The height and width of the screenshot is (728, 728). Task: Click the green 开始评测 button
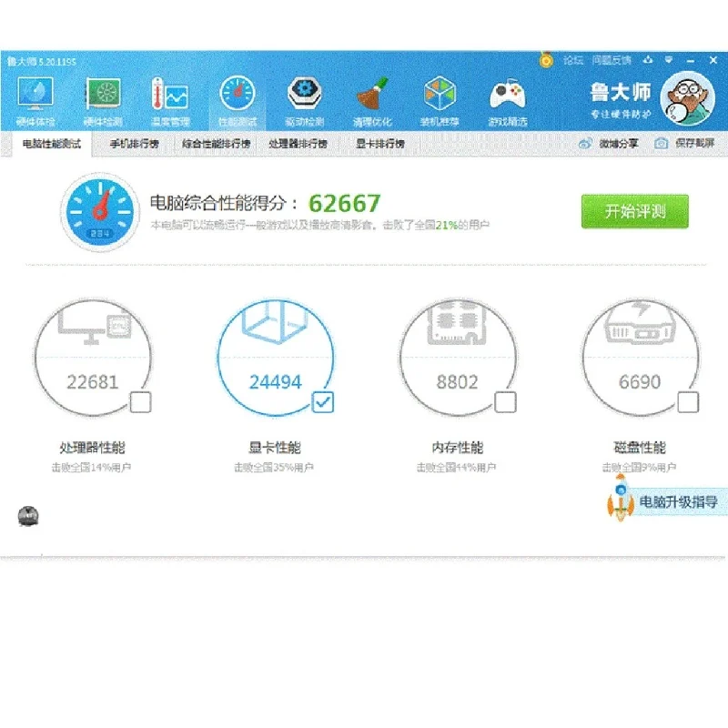(x=634, y=211)
